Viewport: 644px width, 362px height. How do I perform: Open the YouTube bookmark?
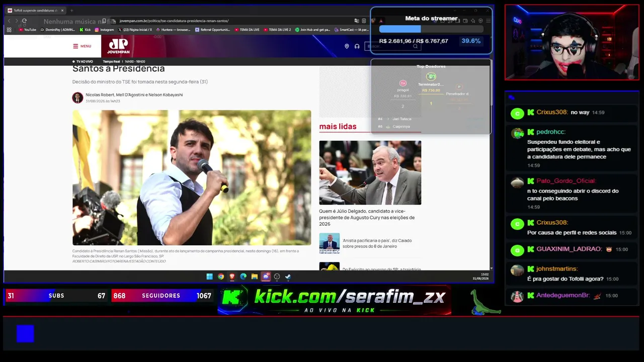[x=28, y=30]
